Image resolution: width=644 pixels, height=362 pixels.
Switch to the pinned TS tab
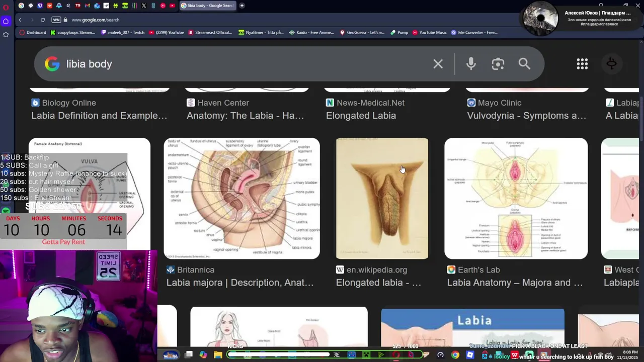(78, 6)
